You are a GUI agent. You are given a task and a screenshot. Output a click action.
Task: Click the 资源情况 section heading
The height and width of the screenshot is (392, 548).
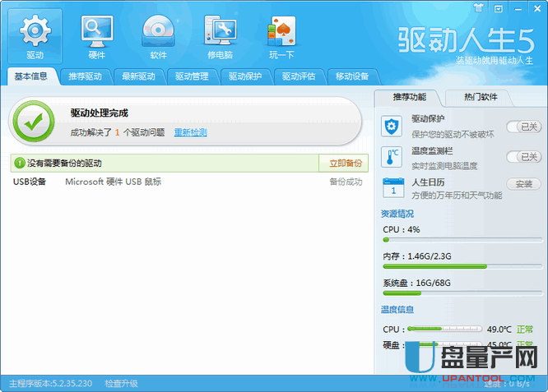tap(397, 214)
